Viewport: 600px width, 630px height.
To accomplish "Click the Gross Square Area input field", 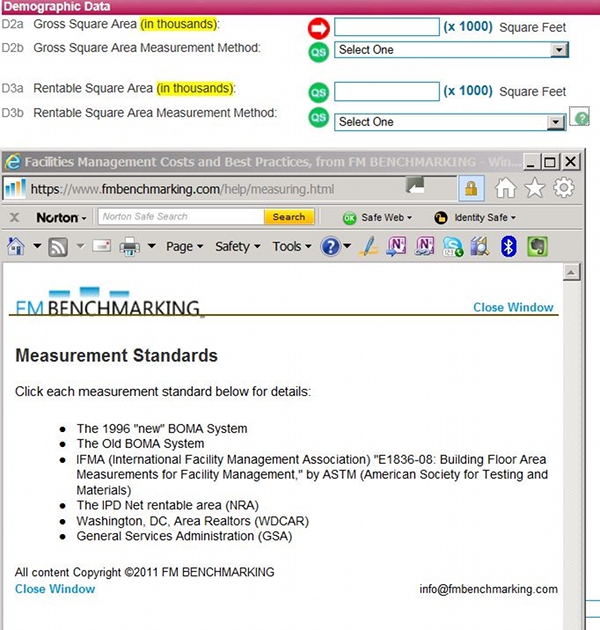I will [387, 27].
